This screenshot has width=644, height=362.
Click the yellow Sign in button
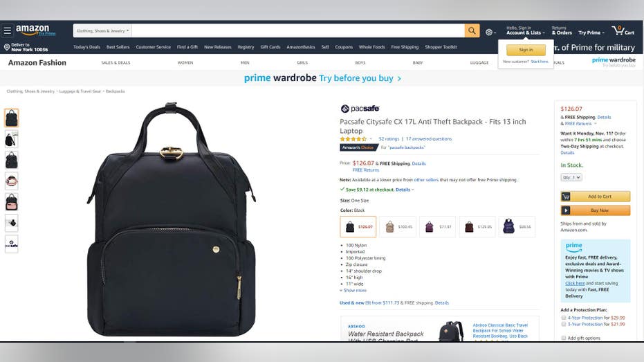coord(526,50)
